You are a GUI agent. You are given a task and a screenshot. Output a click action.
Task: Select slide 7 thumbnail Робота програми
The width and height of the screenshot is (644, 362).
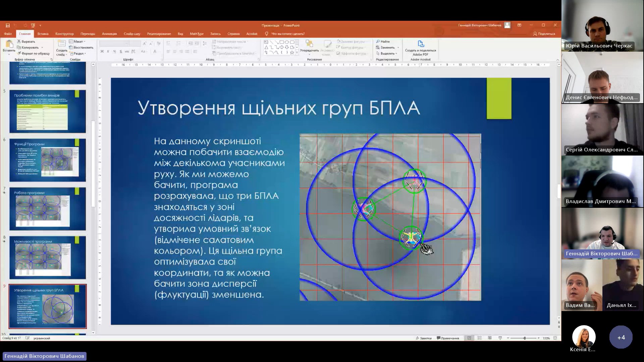pos(48,209)
